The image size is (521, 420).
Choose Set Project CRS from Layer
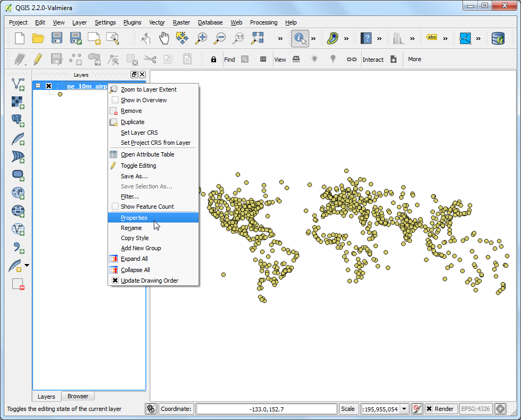pyautogui.click(x=153, y=143)
